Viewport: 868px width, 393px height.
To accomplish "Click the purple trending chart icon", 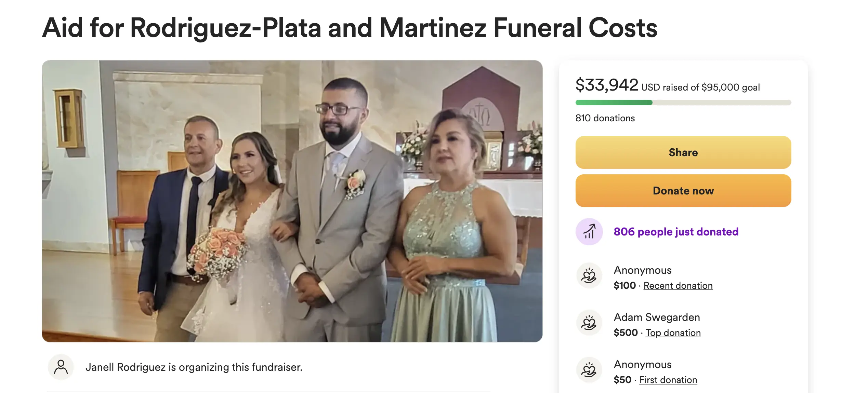I will pyautogui.click(x=589, y=232).
